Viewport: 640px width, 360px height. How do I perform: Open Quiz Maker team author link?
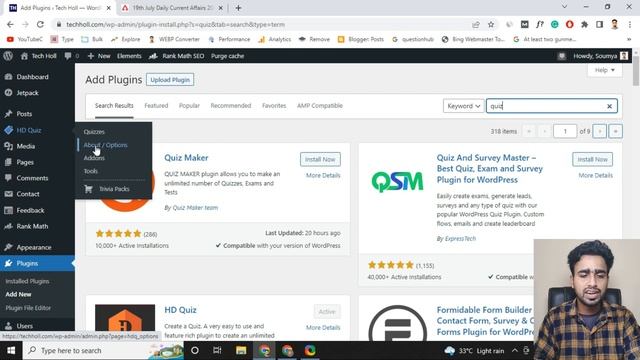(195, 208)
